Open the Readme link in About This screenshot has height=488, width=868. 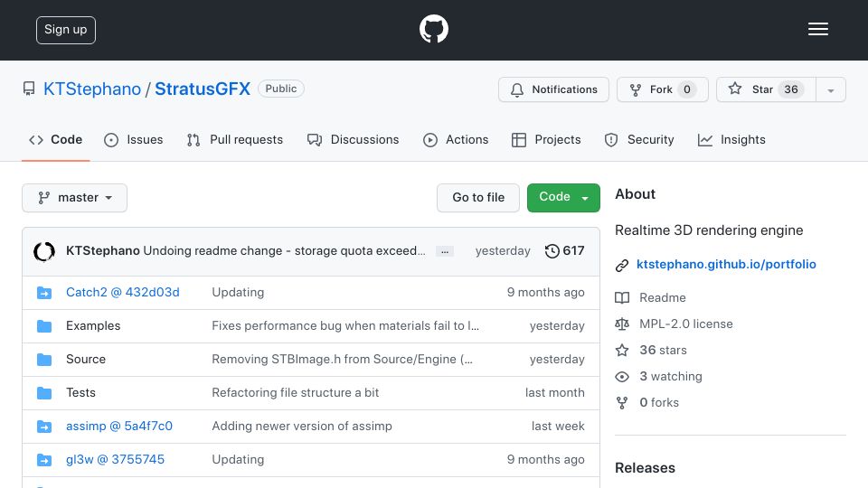(x=663, y=297)
